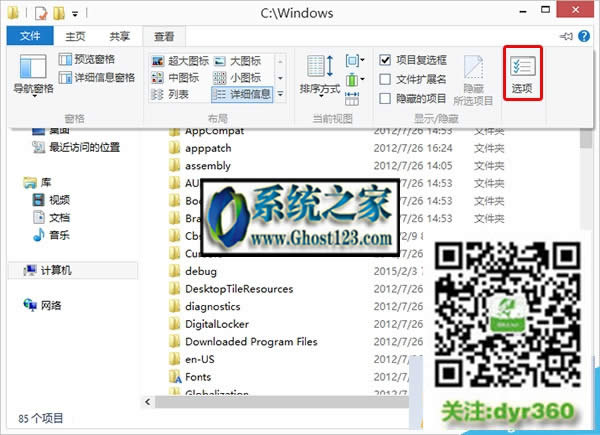The image size is (600, 435).
Task: Switch to the 共享 share tab
Action: pos(119,36)
